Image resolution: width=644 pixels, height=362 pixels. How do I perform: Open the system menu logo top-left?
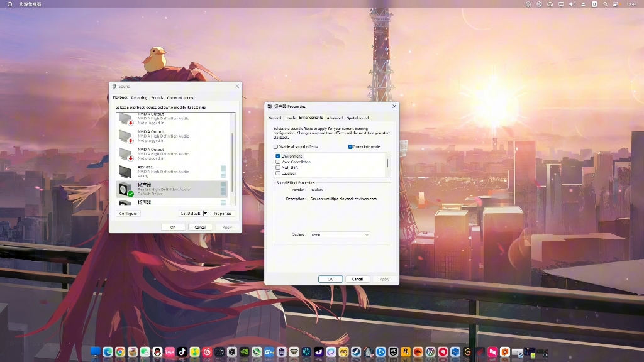click(9, 4)
